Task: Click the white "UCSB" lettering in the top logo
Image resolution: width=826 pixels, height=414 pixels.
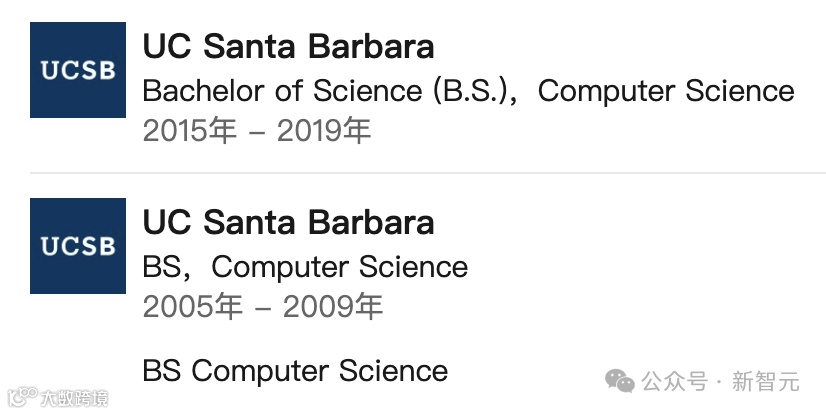Action: [x=78, y=71]
